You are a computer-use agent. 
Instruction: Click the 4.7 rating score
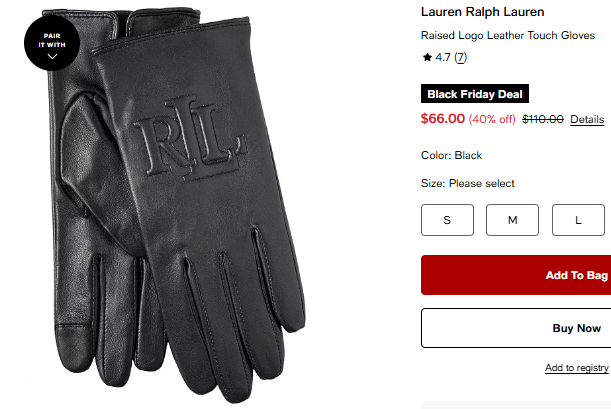(443, 57)
